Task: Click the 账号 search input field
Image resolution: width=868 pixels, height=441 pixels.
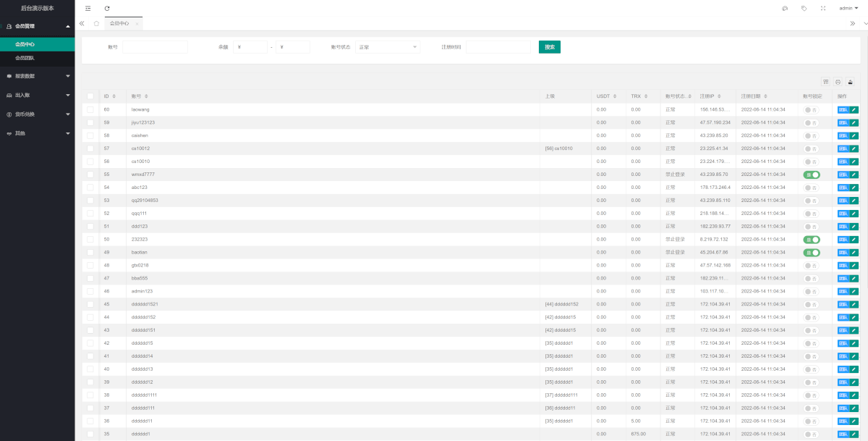Action: 155,47
